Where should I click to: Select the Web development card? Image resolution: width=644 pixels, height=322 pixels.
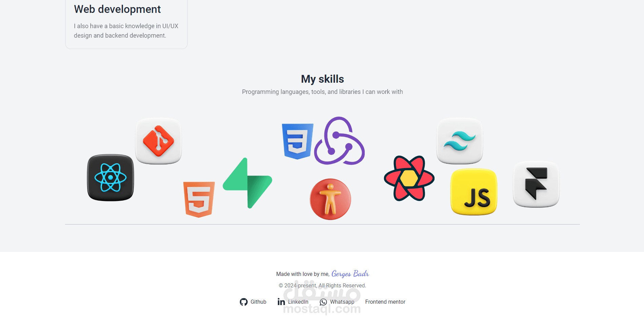point(126,24)
